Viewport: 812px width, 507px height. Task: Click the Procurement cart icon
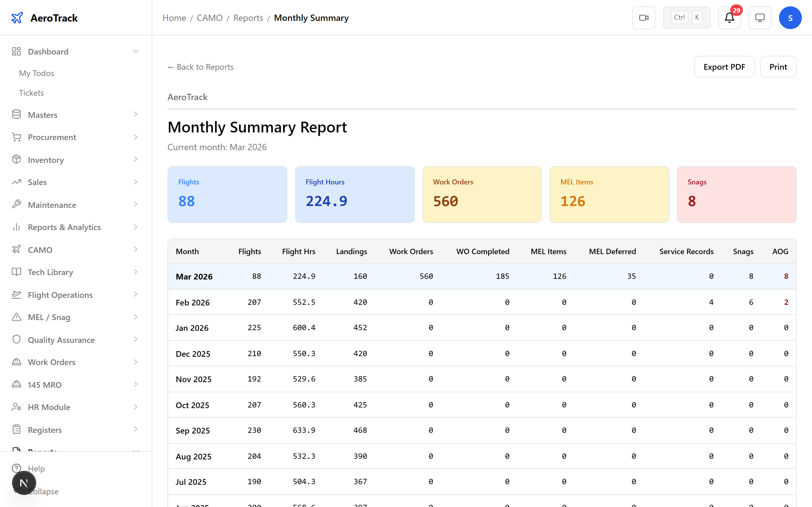16,137
